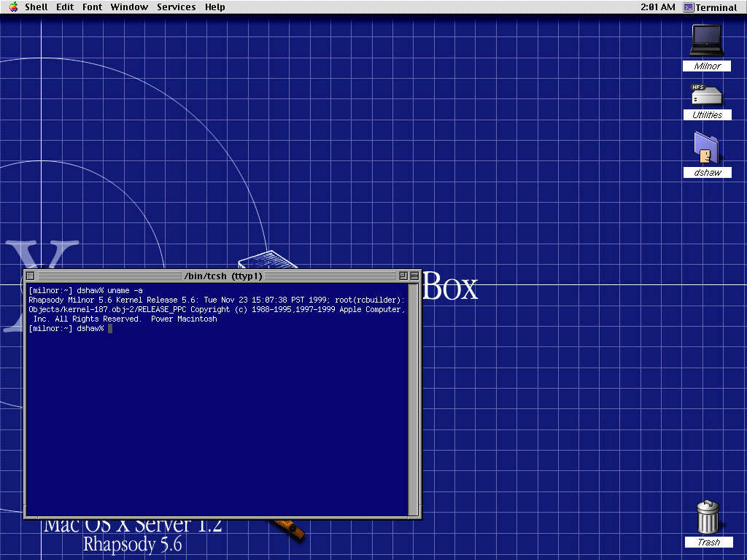Open the Shell menu
747x560 pixels.
click(36, 7)
